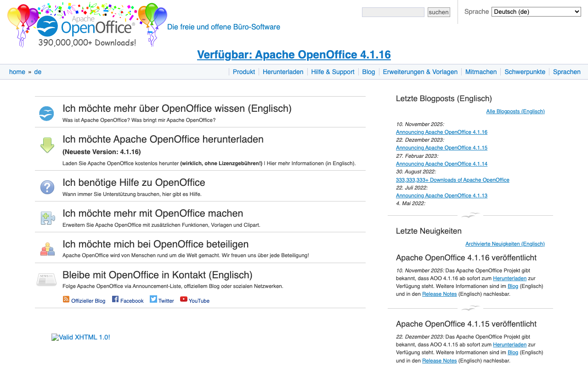This screenshot has height=368, width=588.
Task: Click the Twitter bird icon
Action: pyautogui.click(x=153, y=299)
